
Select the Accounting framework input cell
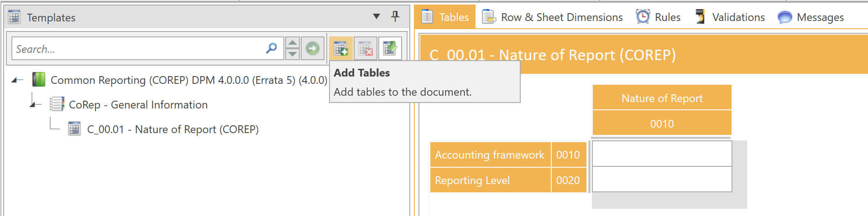tap(662, 154)
